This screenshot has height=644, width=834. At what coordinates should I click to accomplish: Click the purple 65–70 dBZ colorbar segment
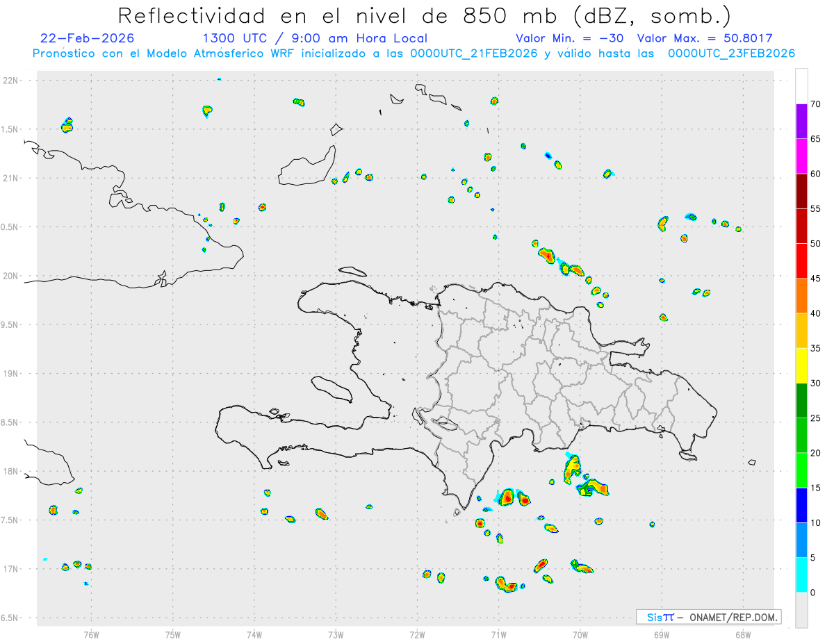(801, 122)
